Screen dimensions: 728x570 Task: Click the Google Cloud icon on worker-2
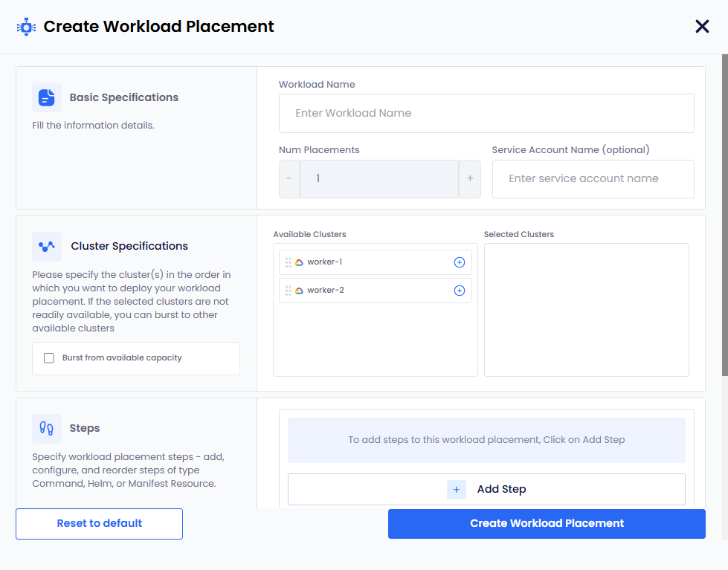[x=299, y=291]
